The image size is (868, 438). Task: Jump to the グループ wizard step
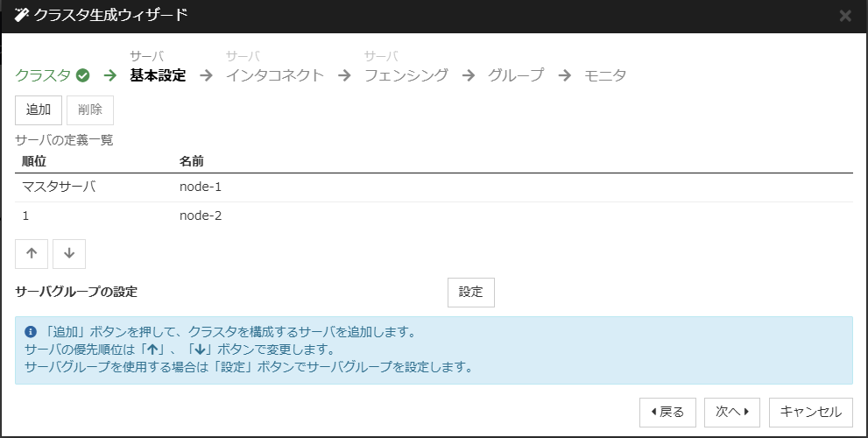(516, 75)
